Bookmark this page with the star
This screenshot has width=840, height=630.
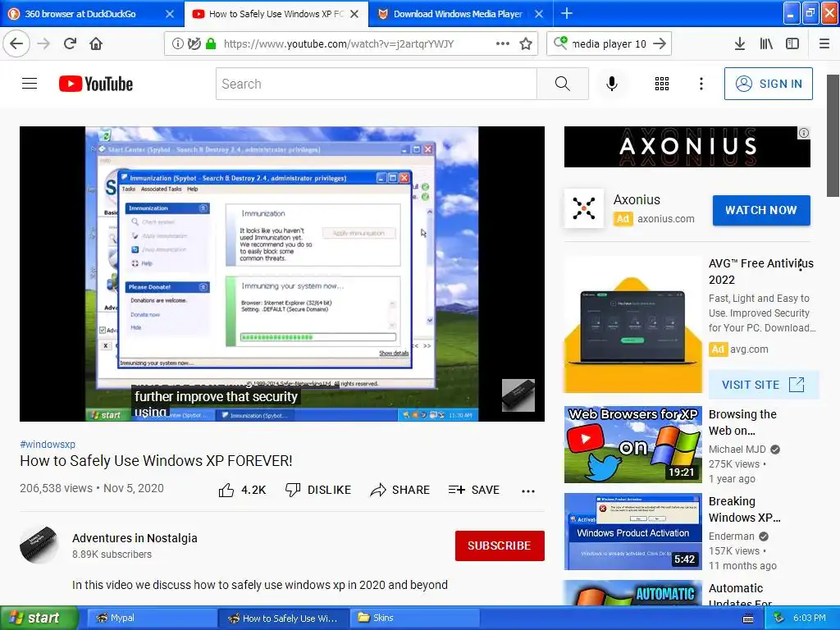tap(526, 43)
